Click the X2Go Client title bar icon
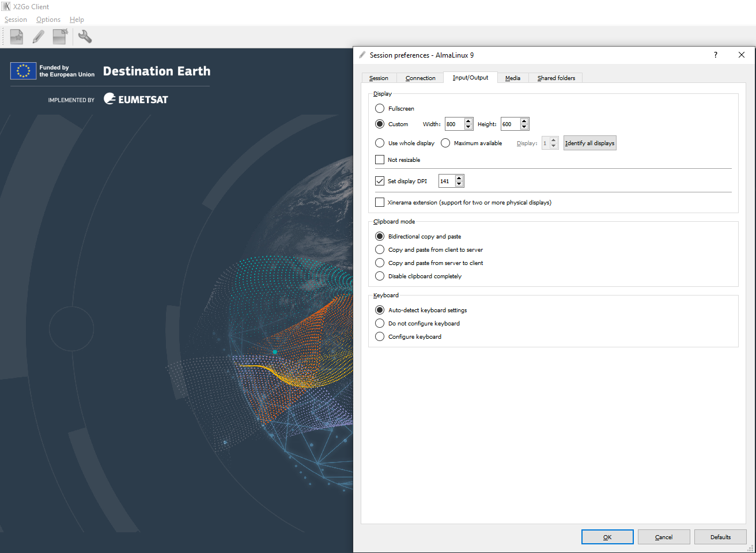The image size is (756, 553). coord(6,6)
